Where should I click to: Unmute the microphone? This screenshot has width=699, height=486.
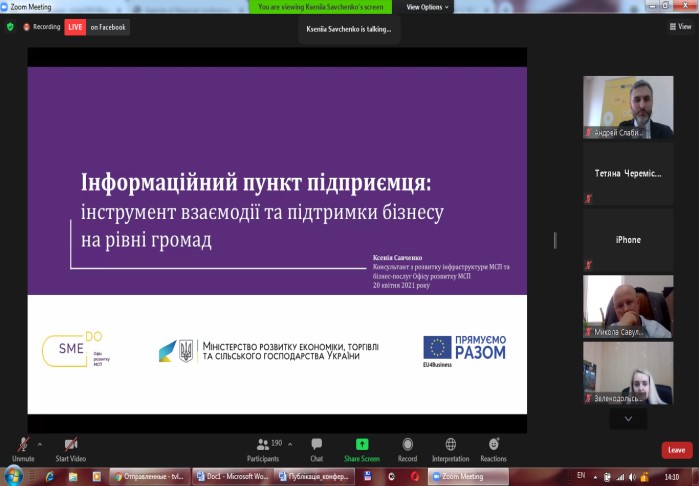pos(23,449)
